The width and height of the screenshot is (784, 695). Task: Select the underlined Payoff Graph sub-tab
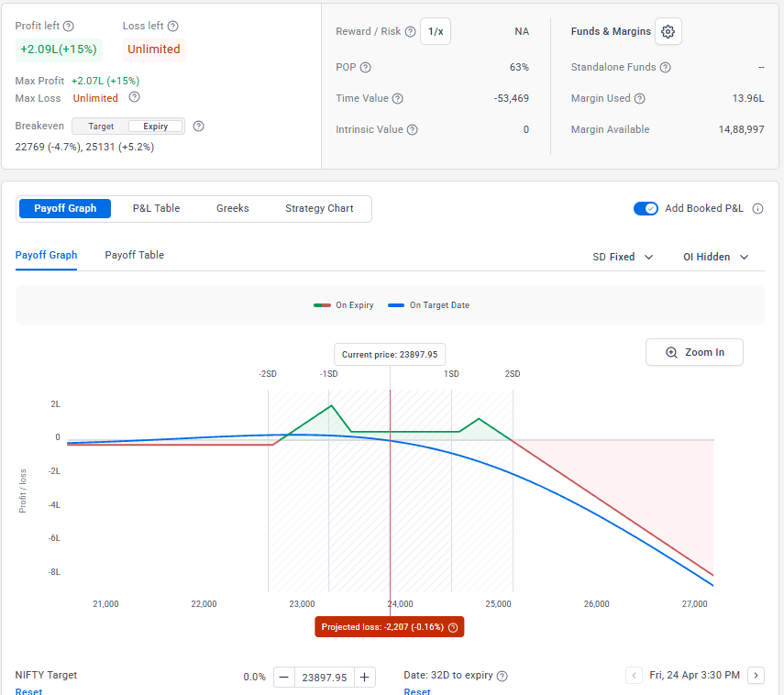pyautogui.click(x=46, y=255)
